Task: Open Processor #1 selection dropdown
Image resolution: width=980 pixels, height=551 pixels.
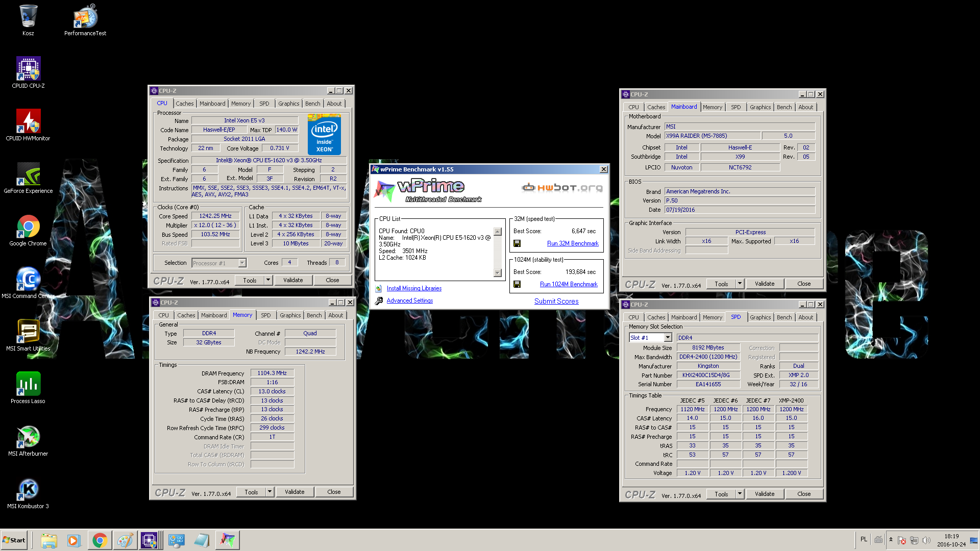Action: pos(242,263)
